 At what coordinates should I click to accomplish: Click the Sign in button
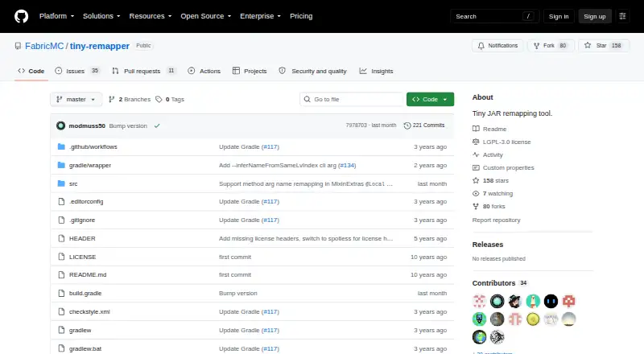tap(559, 16)
